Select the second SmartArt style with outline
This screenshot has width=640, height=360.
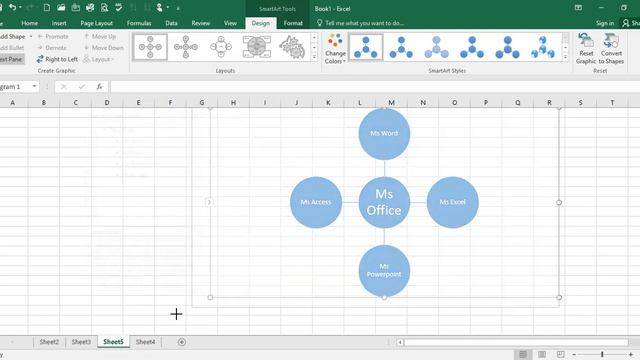point(401,47)
